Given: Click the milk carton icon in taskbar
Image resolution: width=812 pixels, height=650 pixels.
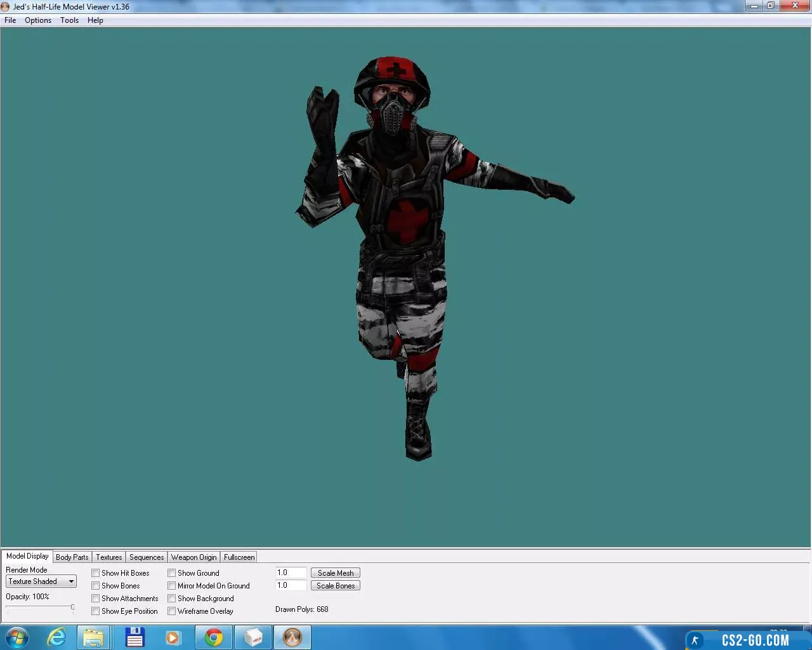Looking at the screenshot, I should (x=253, y=637).
